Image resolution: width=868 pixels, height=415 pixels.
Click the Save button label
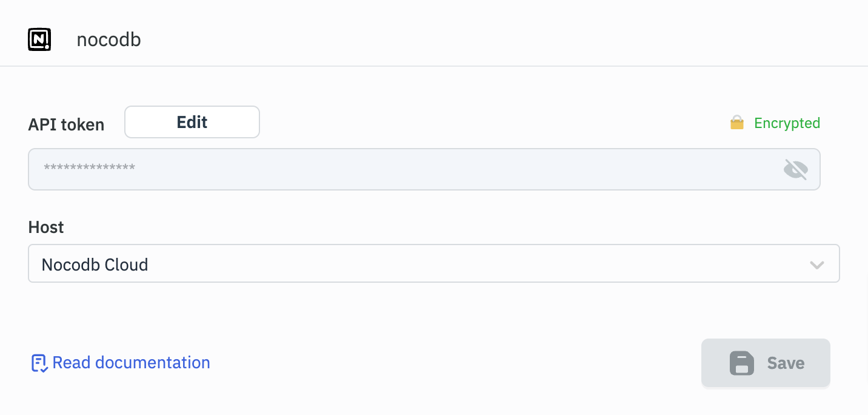(x=786, y=363)
